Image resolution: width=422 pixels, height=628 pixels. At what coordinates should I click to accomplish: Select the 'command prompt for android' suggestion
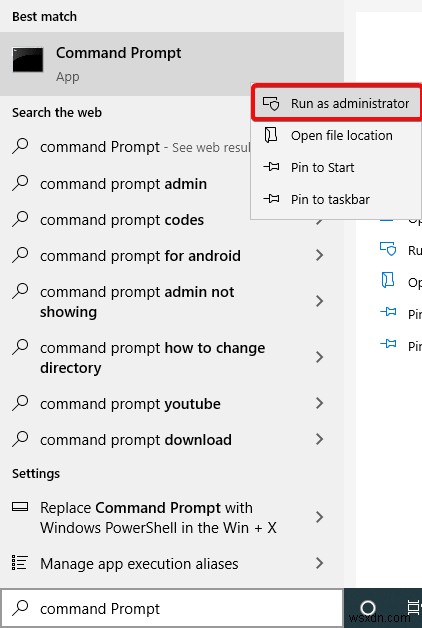172,256
